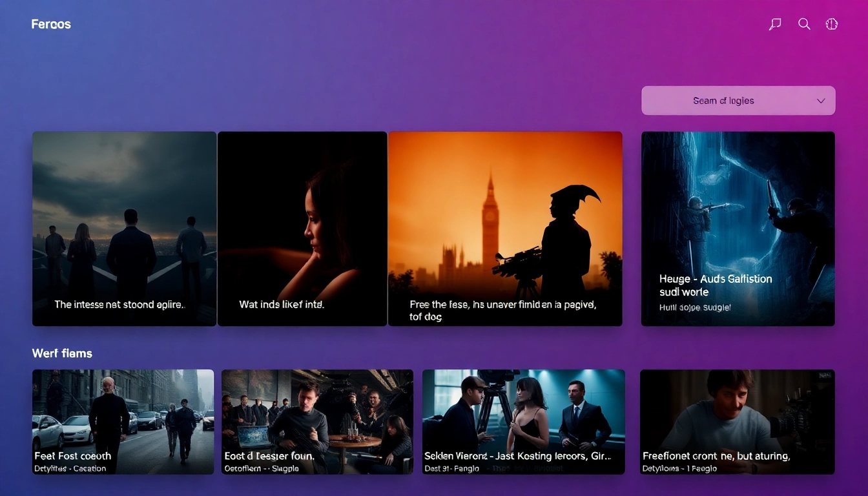868x496 pixels.
Task: Click the "Hull aojpe Sudgle!" subtitle text
Action: pos(695,308)
